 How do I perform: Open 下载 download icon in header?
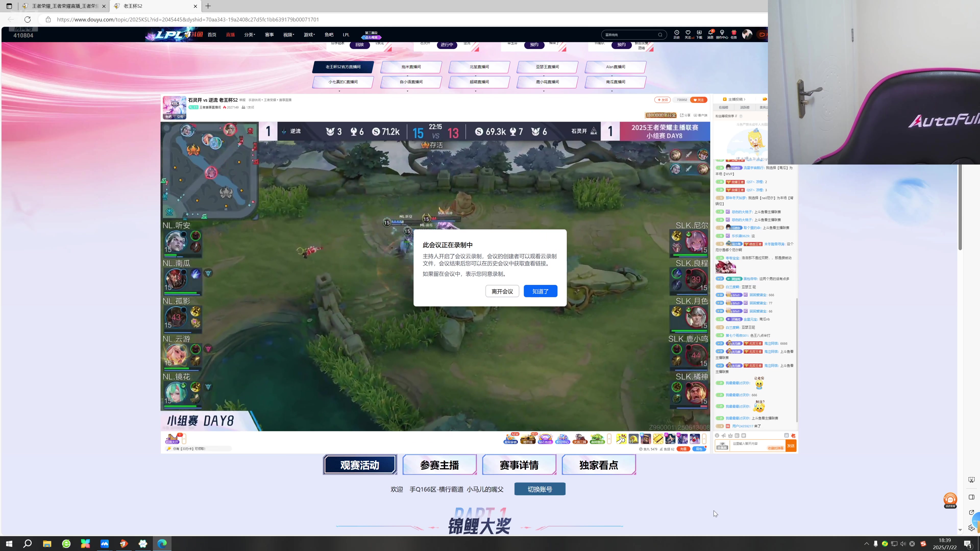699,34
